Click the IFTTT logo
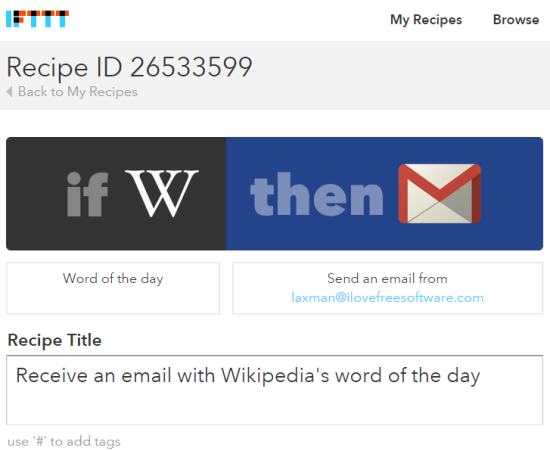Screen dimensions: 550x451 point(37,19)
